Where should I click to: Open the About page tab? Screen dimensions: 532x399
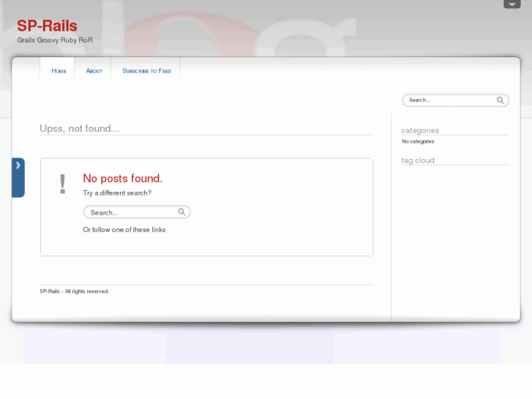tap(94, 71)
